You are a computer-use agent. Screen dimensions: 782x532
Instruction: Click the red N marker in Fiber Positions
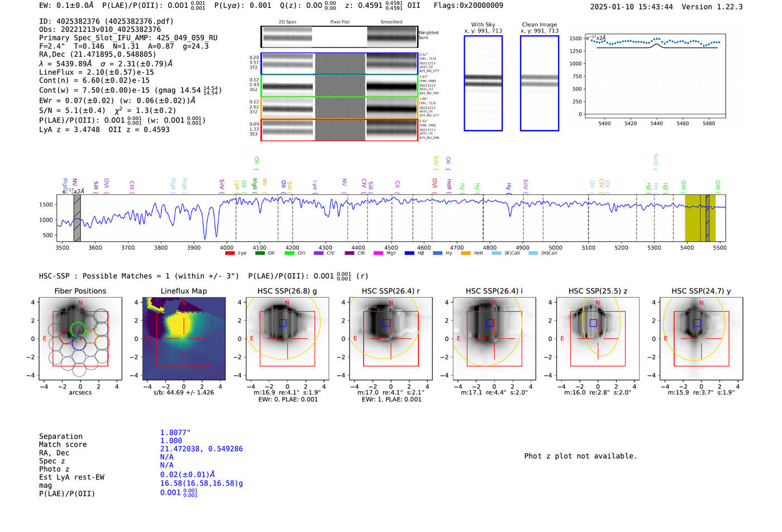80,303
